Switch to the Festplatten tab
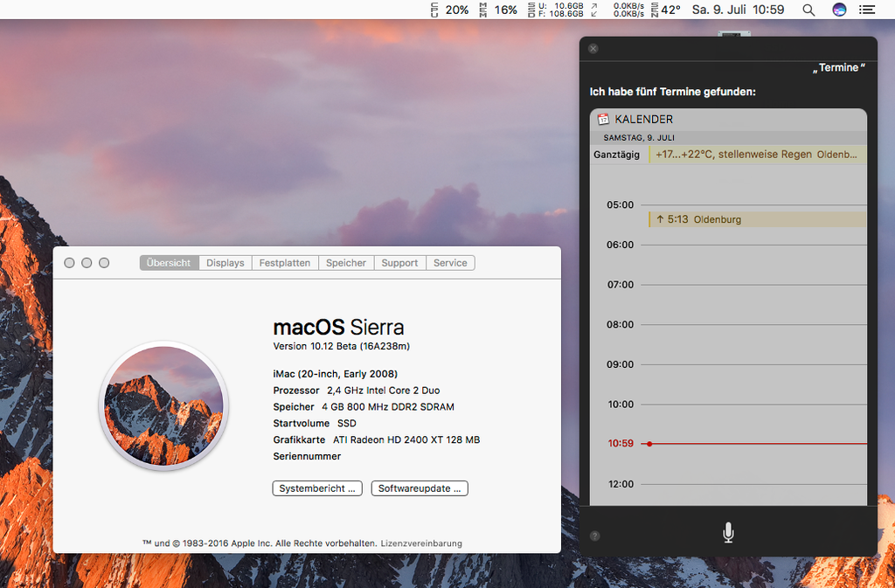 coord(285,263)
